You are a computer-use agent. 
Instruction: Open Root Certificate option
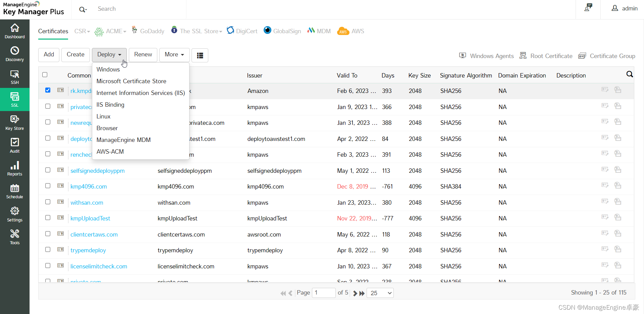pos(546,56)
